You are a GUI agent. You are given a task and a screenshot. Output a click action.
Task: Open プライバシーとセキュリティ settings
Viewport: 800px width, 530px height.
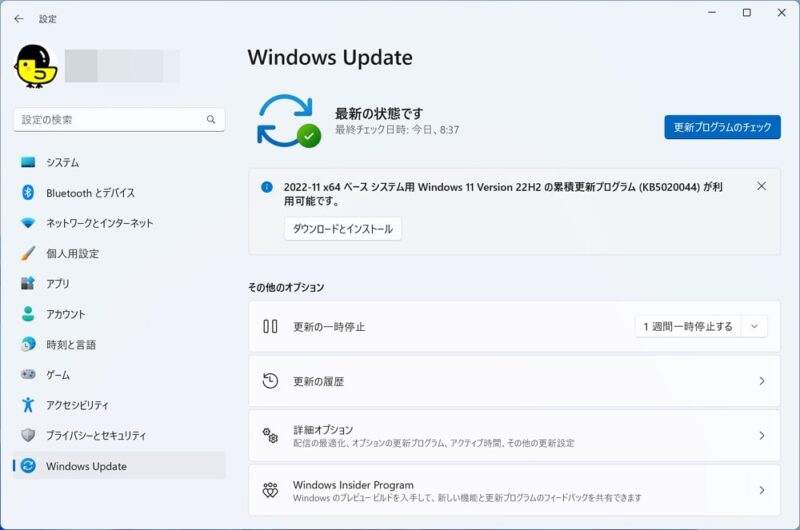[119, 435]
